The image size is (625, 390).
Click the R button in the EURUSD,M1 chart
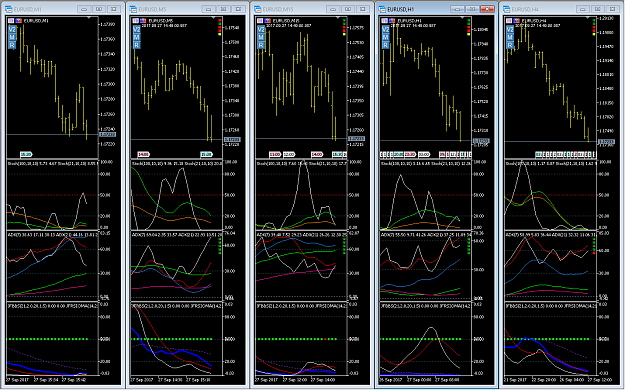[x=12, y=45]
